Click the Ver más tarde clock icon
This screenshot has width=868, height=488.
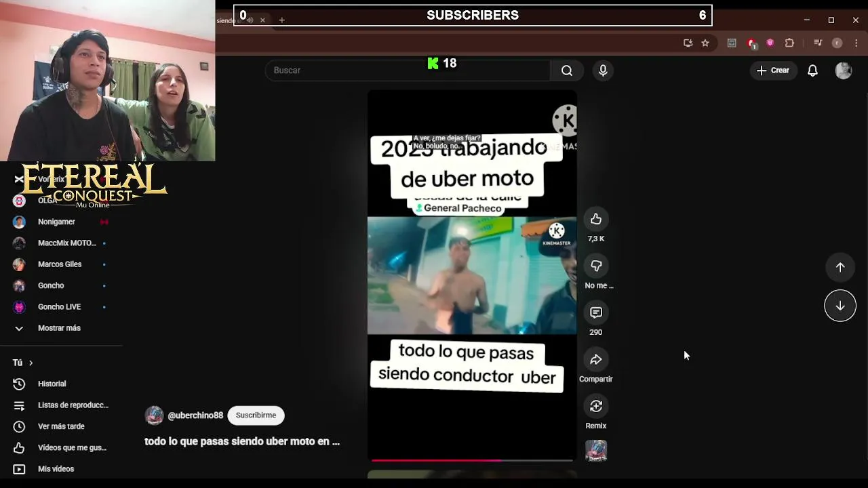point(19,426)
